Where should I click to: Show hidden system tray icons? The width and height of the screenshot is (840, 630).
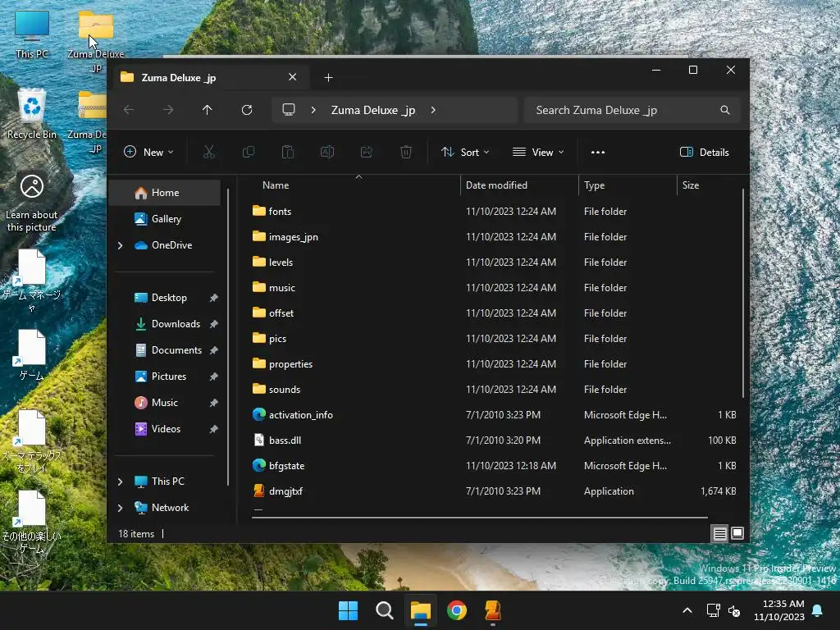(x=687, y=610)
